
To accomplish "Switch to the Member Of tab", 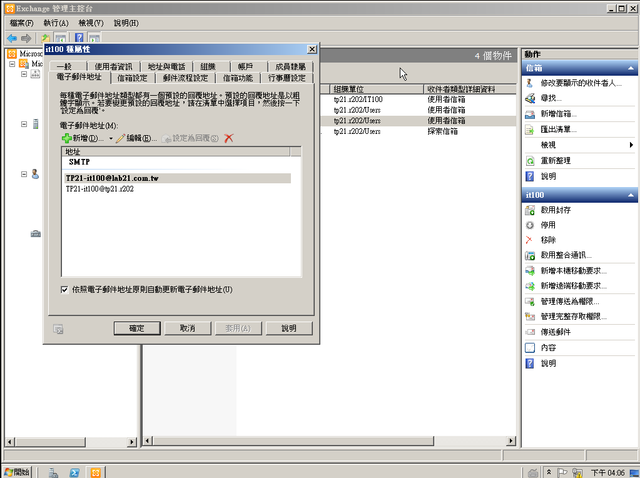I will 290,67.
